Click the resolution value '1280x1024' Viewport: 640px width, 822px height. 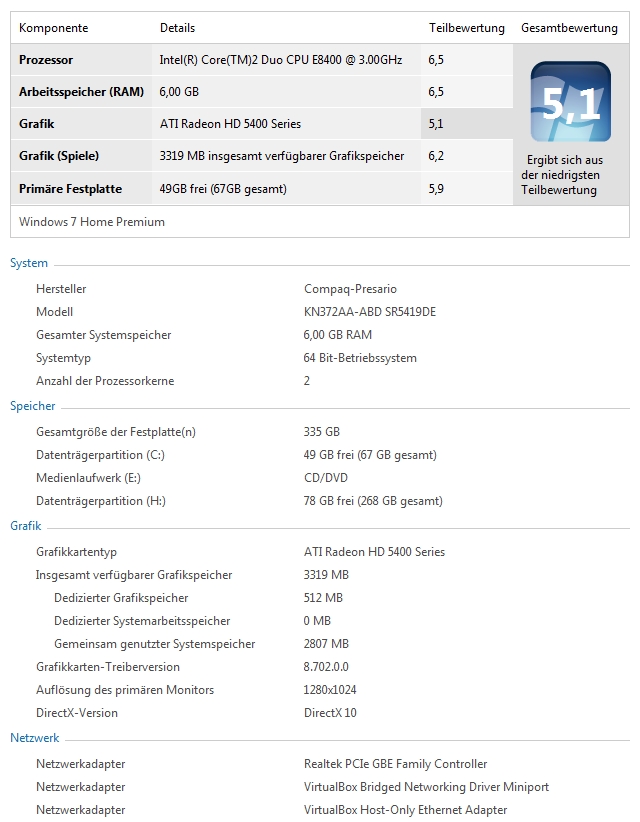click(330, 690)
